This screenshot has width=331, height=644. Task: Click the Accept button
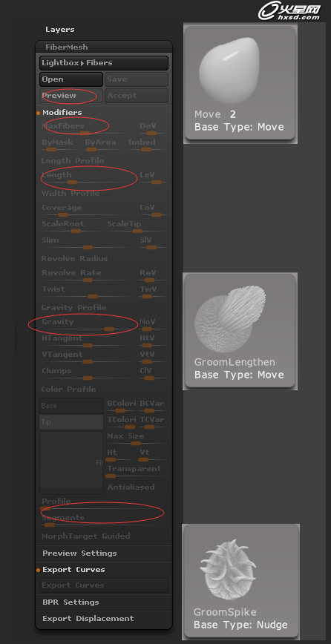pyautogui.click(x=137, y=96)
